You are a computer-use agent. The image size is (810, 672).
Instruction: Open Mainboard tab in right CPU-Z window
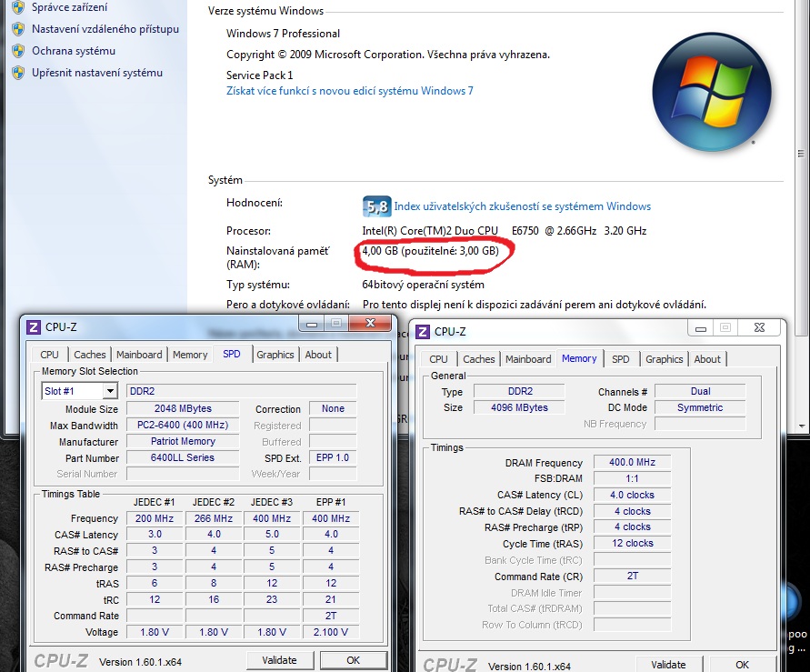[x=528, y=359]
